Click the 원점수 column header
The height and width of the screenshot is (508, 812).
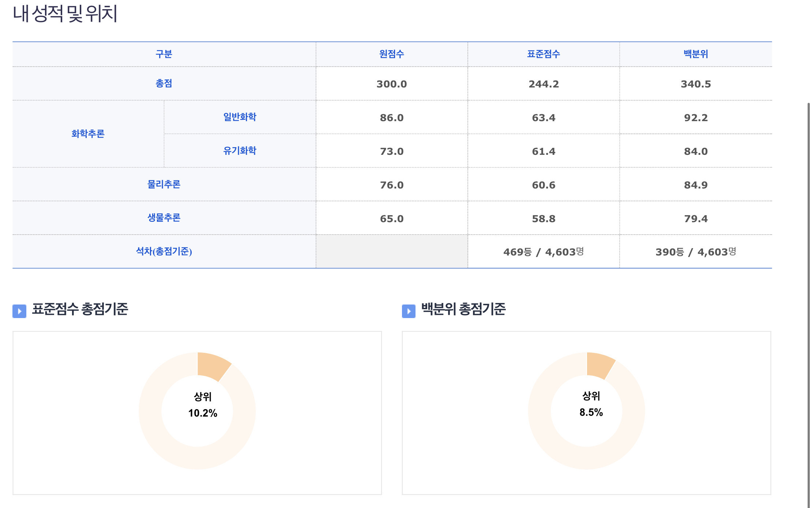(x=391, y=54)
